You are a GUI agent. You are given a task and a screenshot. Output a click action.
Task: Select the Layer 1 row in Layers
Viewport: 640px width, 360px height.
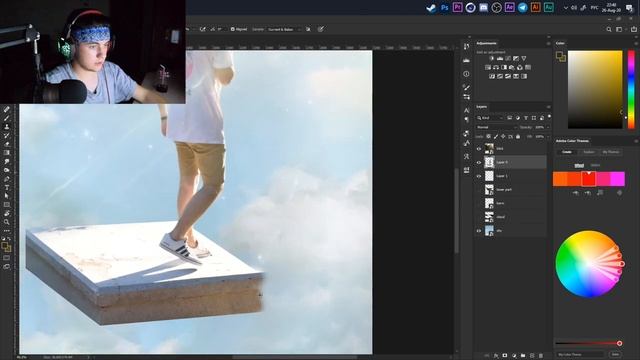(511, 176)
